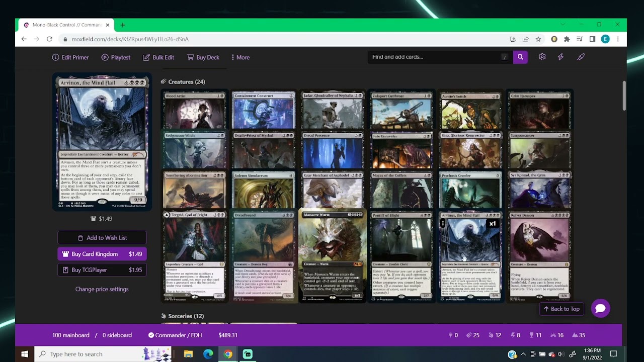Open Chrome extensions puzzle icon

click(567, 39)
